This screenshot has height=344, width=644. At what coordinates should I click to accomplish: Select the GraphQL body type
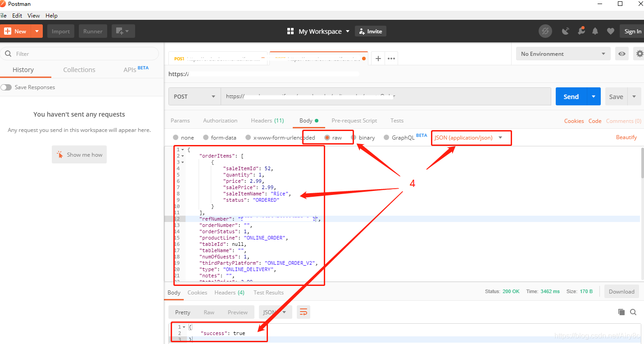(x=386, y=137)
